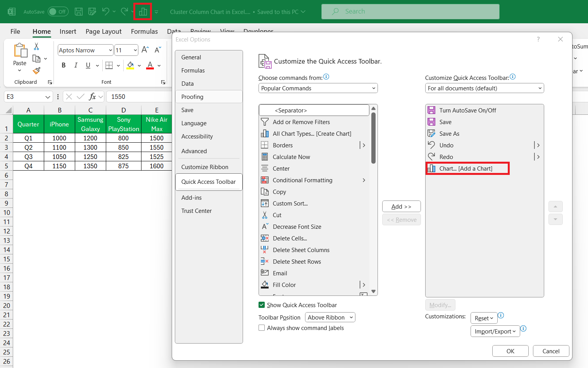
Task: Click OK to confirm Excel Options
Action: (510, 351)
